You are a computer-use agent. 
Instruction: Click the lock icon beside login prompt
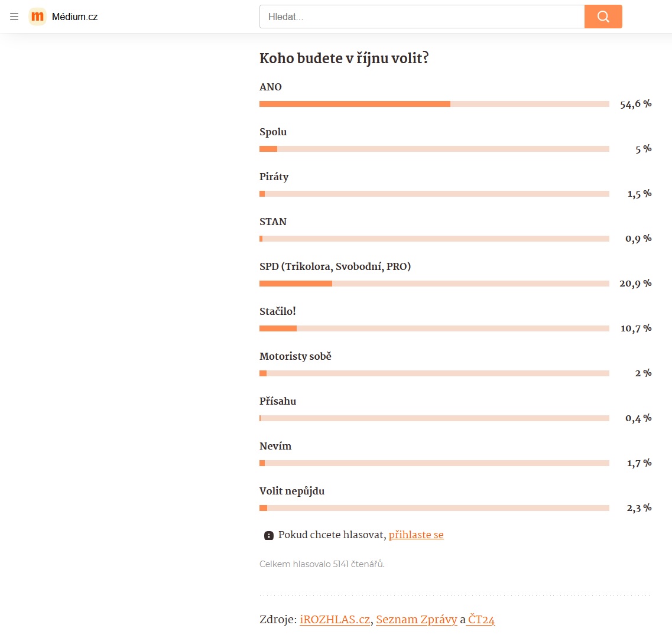click(269, 535)
